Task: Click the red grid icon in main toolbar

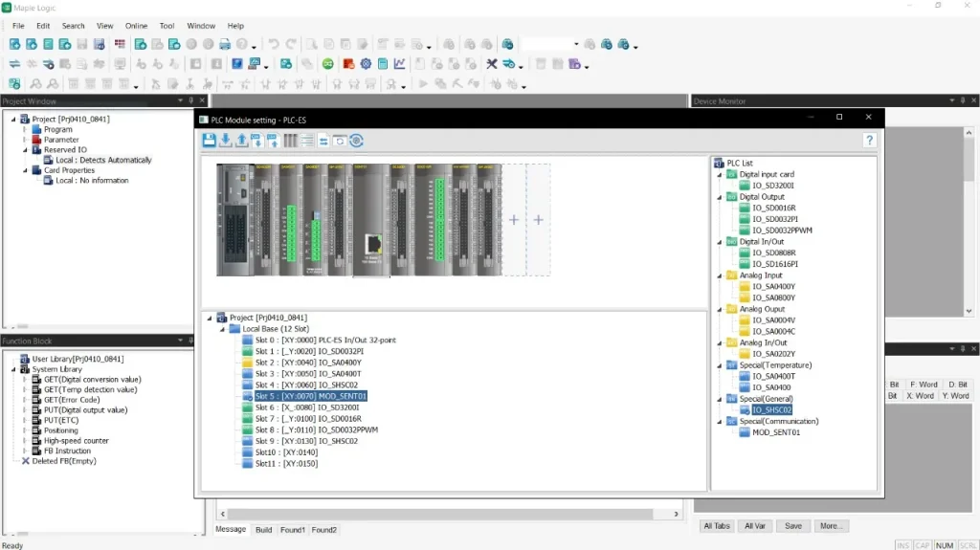Action: point(120,44)
